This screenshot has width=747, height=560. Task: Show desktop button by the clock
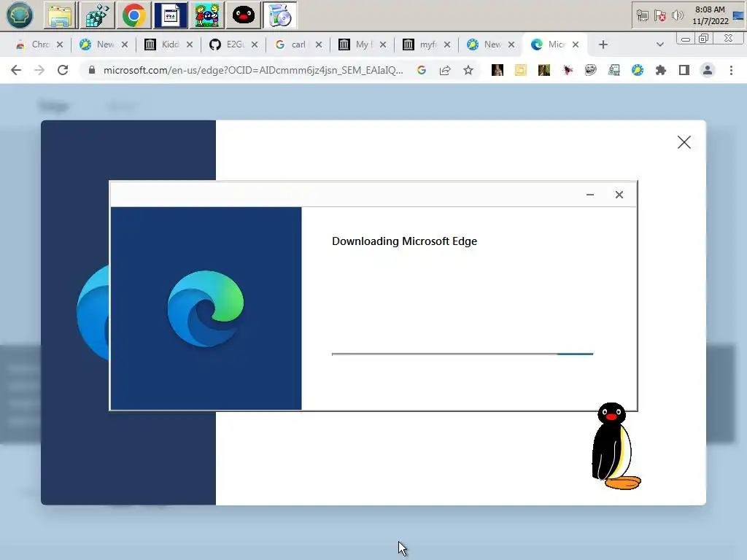click(x=738, y=16)
